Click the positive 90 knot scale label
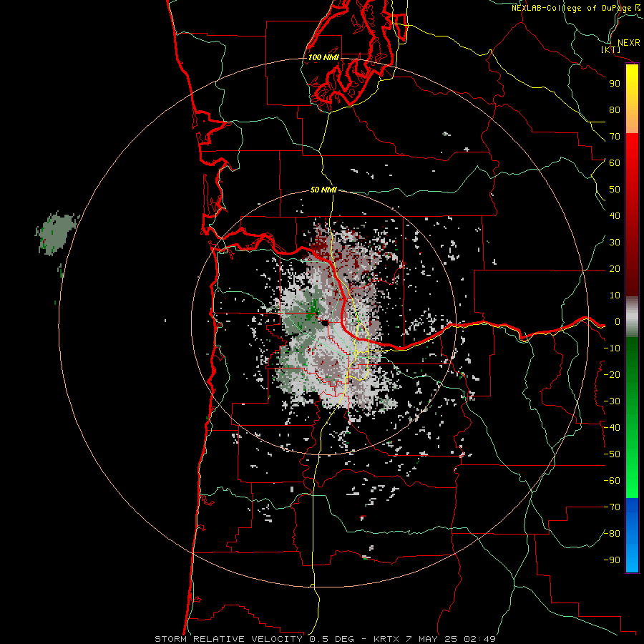The width and height of the screenshot is (644, 644). pos(615,84)
